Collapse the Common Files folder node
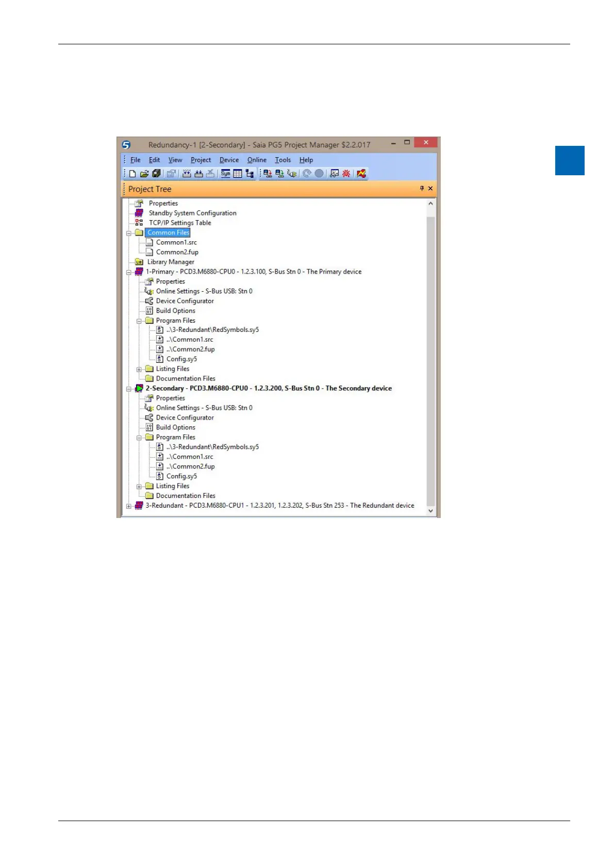The width and height of the screenshot is (614, 868). pyautogui.click(x=129, y=233)
